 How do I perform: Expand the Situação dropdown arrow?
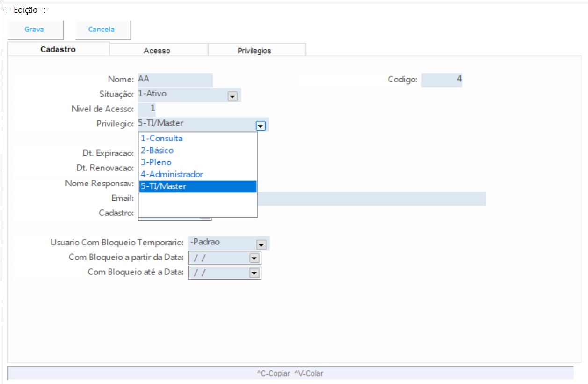click(232, 96)
